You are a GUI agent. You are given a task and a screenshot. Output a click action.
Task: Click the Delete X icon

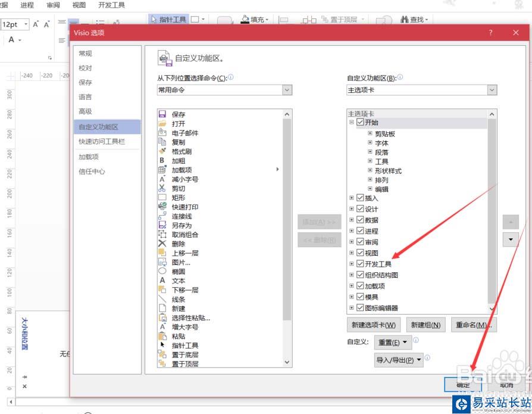[x=162, y=244]
